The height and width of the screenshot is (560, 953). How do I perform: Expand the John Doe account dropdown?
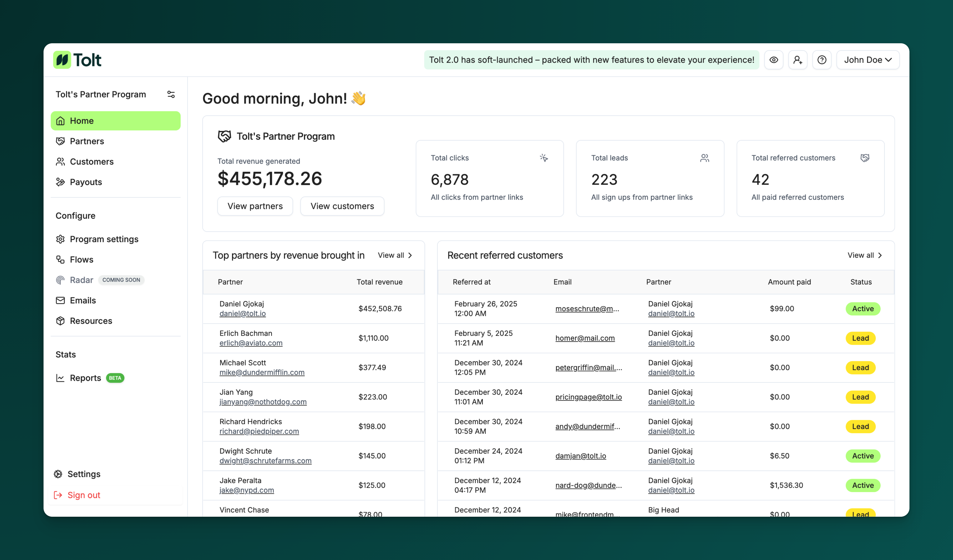(x=867, y=60)
